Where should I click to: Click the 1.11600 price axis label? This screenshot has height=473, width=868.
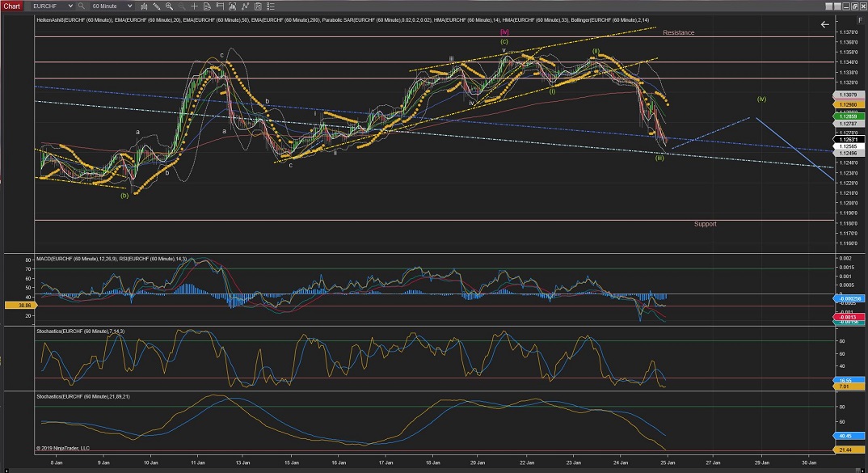[848, 243]
